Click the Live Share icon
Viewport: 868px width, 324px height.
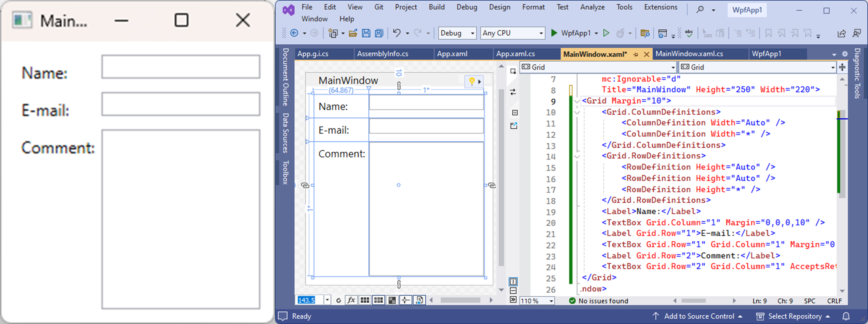click(x=841, y=33)
